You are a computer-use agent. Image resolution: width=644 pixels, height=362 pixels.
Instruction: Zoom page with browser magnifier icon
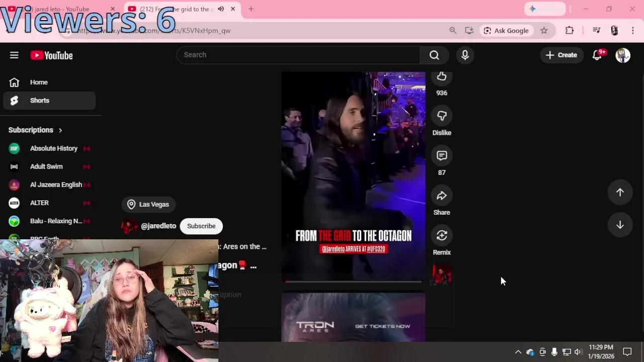coord(453,31)
